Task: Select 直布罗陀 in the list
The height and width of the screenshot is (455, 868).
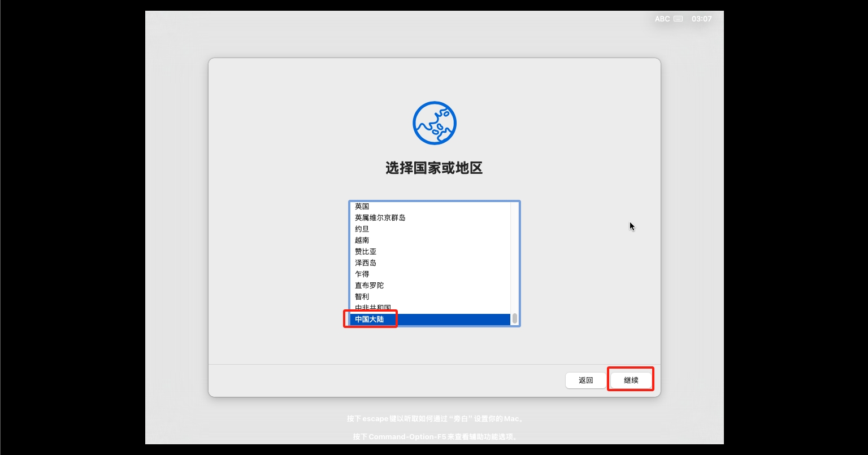Action: [430, 286]
